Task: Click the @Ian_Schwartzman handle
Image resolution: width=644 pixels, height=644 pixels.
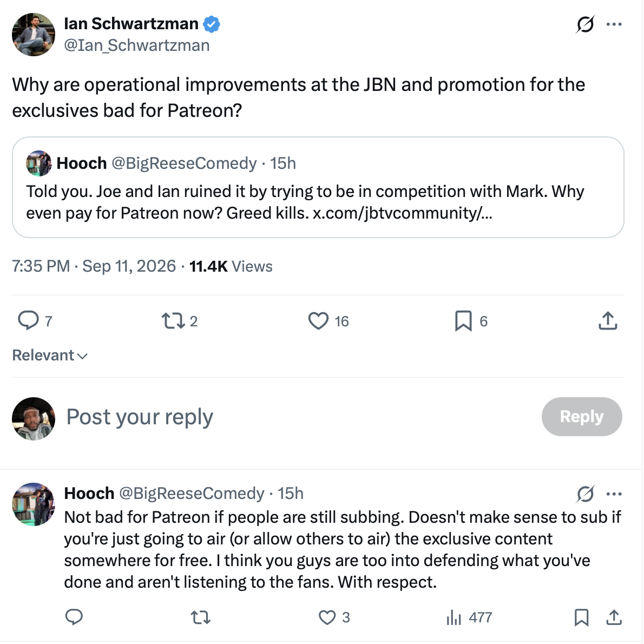Action: (x=137, y=45)
